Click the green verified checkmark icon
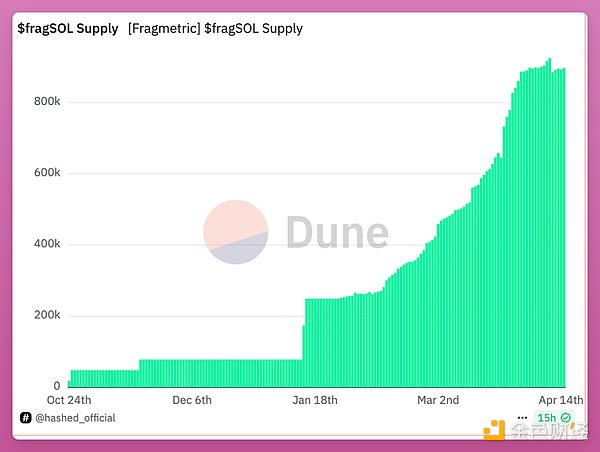Screen dimensions: 600x452 pos(566,418)
